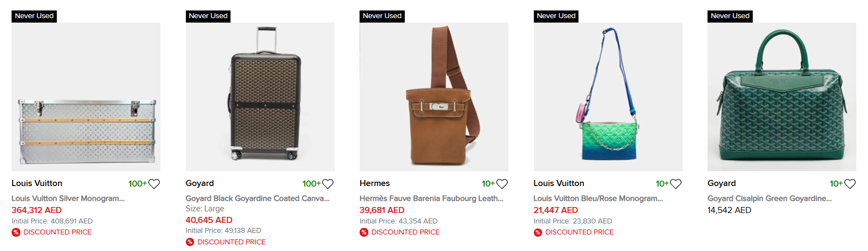Click discount percent icon under silver trunk
868x251 pixels.
[16, 232]
